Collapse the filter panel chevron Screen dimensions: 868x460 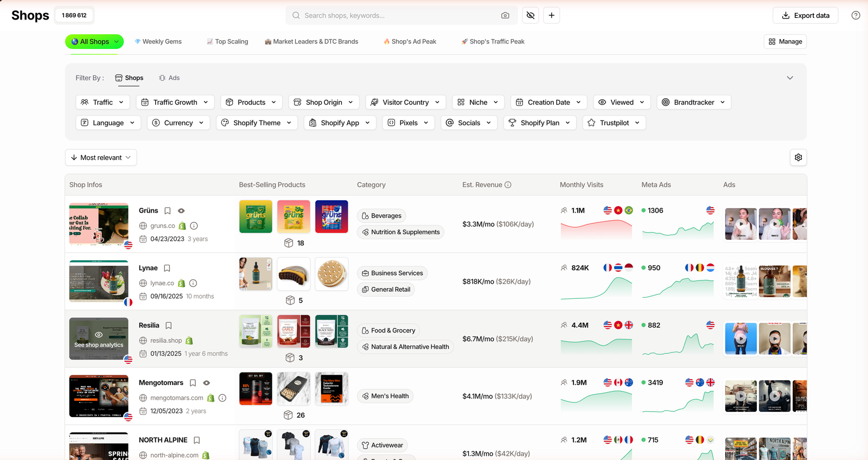(x=790, y=78)
